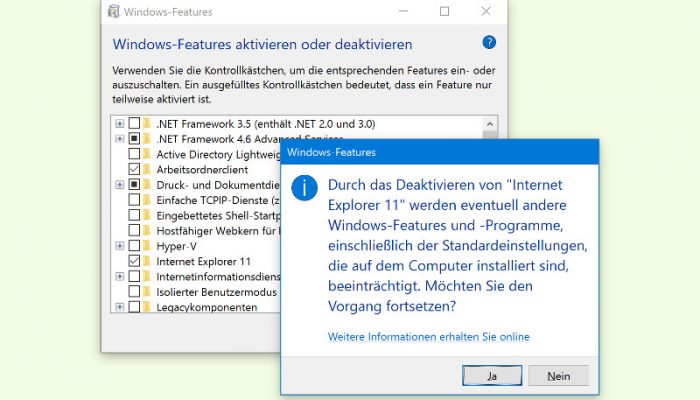The image size is (700, 400).
Task: Click the blue help question mark icon
Action: [x=489, y=42]
